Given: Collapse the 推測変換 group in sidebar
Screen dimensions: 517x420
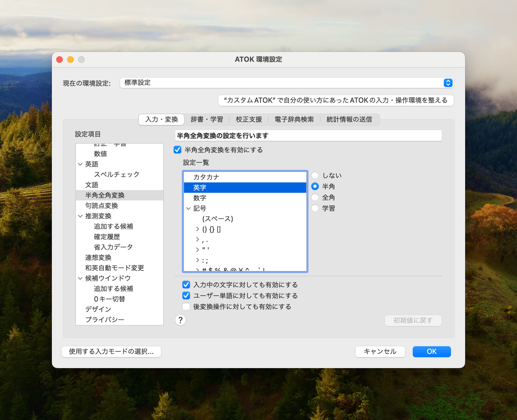Looking at the screenshot, I should pyautogui.click(x=80, y=216).
